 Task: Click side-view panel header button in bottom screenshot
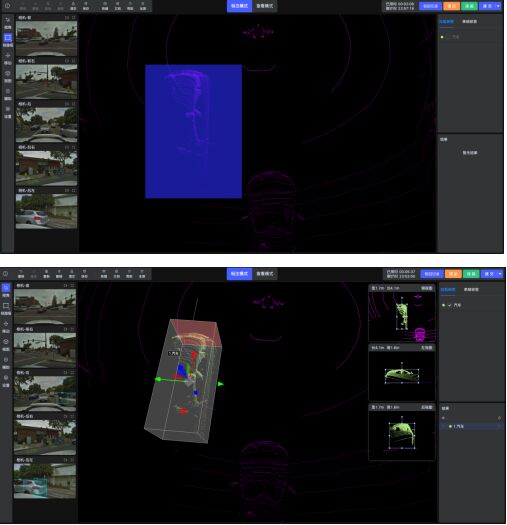pyautogui.click(x=427, y=348)
